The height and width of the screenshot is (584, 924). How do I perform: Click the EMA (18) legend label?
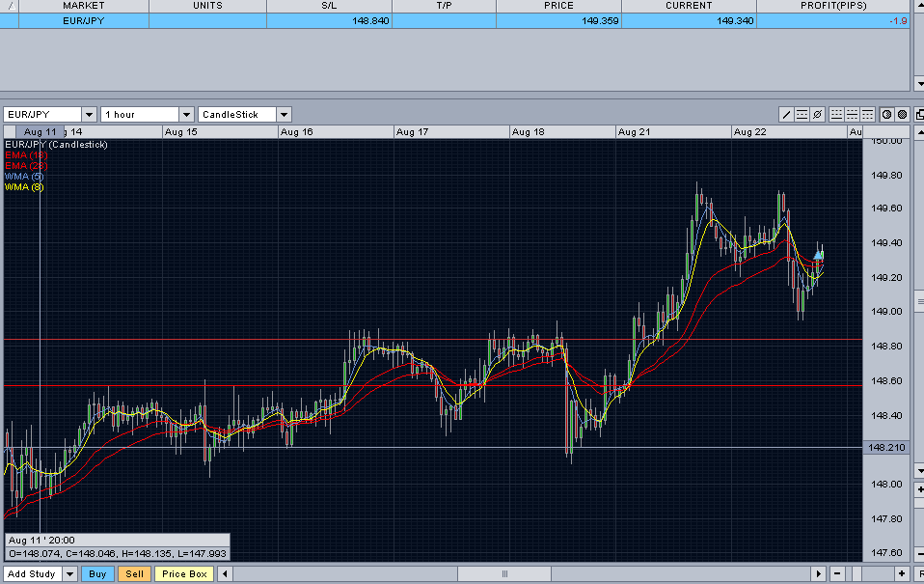(26, 155)
